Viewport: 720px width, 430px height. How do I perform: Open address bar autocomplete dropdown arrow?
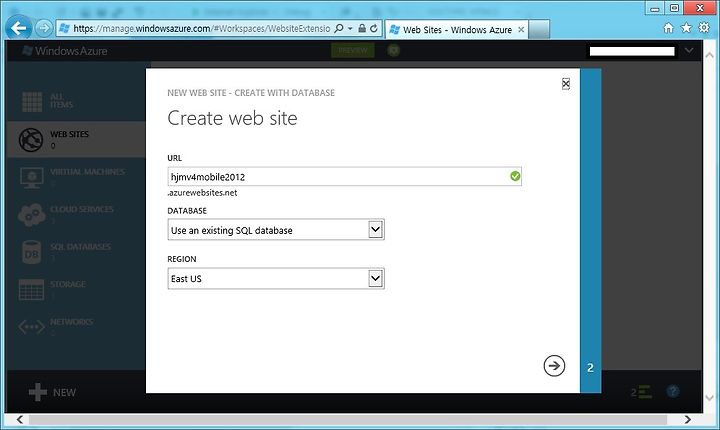point(350,28)
